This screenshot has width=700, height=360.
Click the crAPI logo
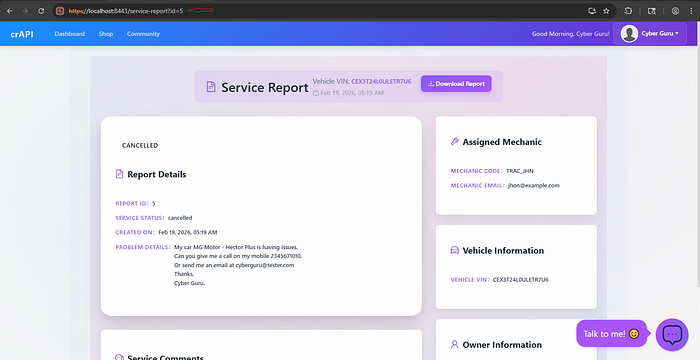click(x=22, y=34)
